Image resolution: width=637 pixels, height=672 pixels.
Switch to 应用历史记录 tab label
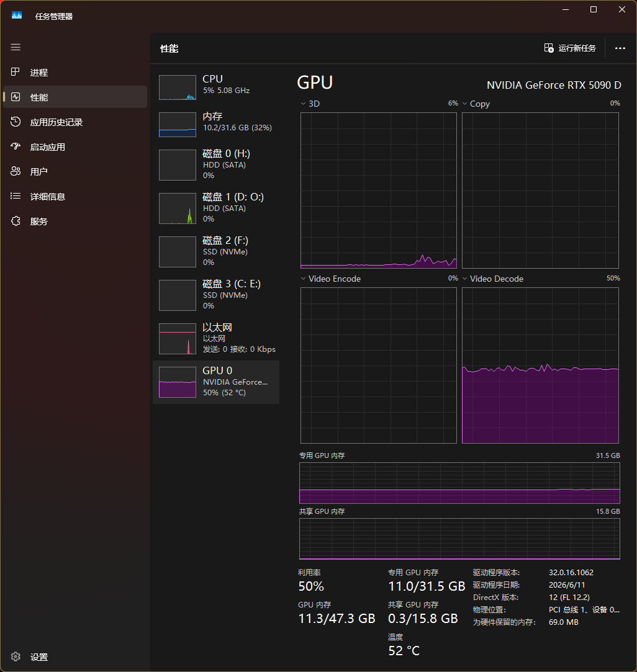56,122
